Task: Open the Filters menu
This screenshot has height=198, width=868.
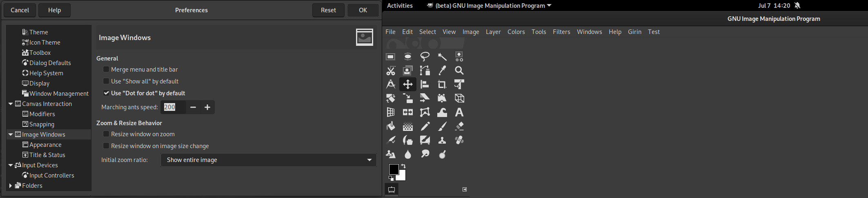Action: tap(561, 32)
